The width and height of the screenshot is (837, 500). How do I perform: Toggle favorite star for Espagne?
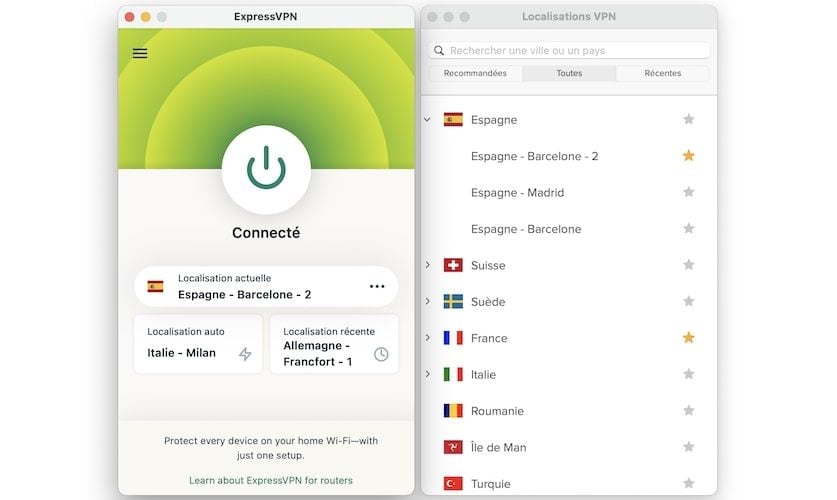tap(689, 119)
